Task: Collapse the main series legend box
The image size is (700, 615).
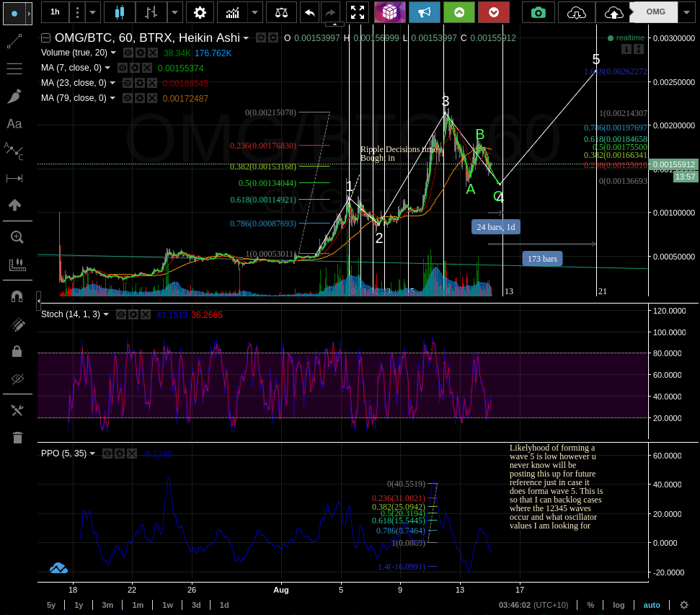Action: tap(45, 38)
